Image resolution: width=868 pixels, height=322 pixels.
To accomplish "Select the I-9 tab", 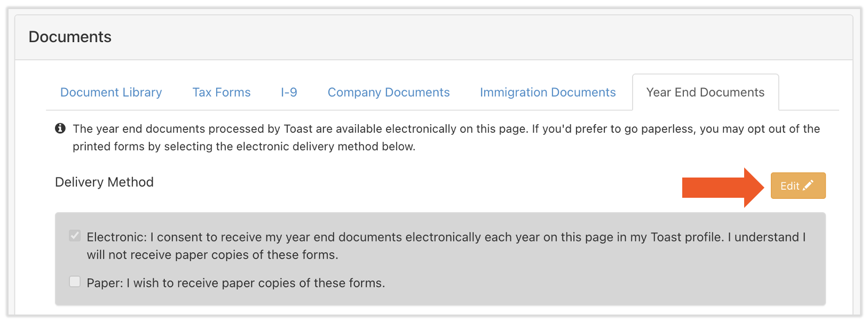I will [x=289, y=92].
